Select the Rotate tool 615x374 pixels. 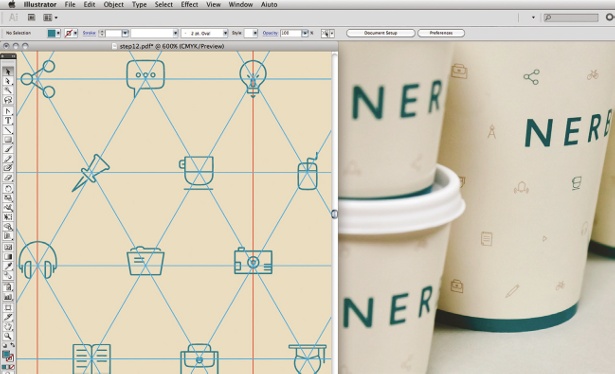[8, 189]
